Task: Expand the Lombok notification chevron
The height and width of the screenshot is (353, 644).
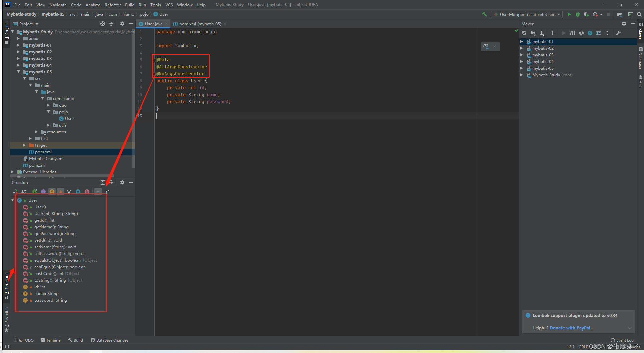Action: pyautogui.click(x=629, y=328)
